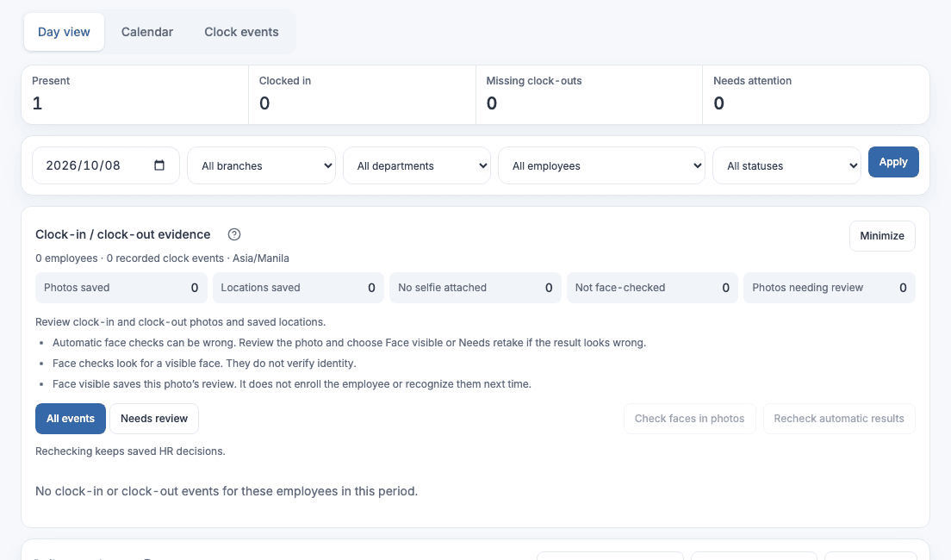951x560 pixels.
Task: Open the date picker calendar icon
Action: pyautogui.click(x=158, y=165)
